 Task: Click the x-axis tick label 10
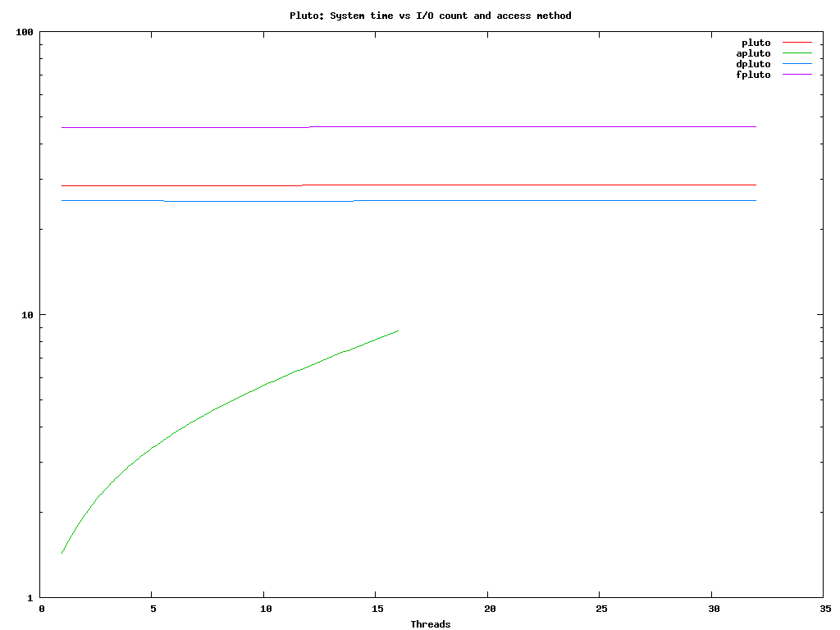click(x=266, y=609)
